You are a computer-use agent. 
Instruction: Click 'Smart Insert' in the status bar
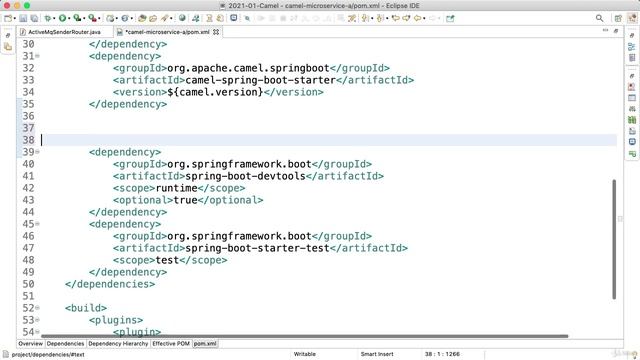tap(377, 354)
